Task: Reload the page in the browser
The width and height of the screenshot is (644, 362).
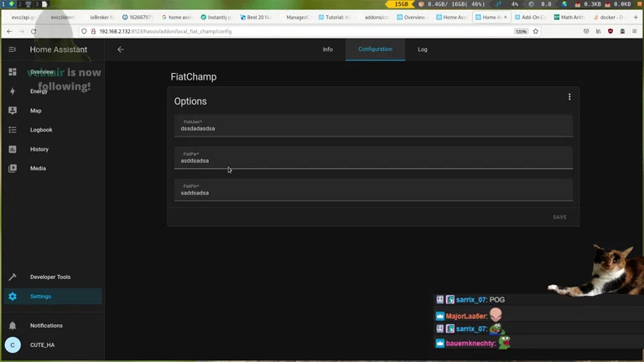Action: pyautogui.click(x=34, y=31)
